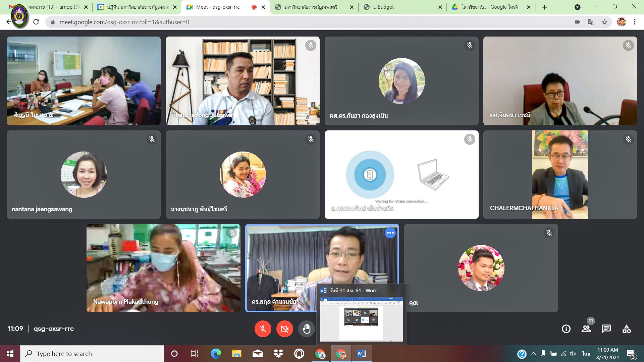644x362 pixels.
Task: Unmute microphone with red mic button
Action: [x=263, y=329]
